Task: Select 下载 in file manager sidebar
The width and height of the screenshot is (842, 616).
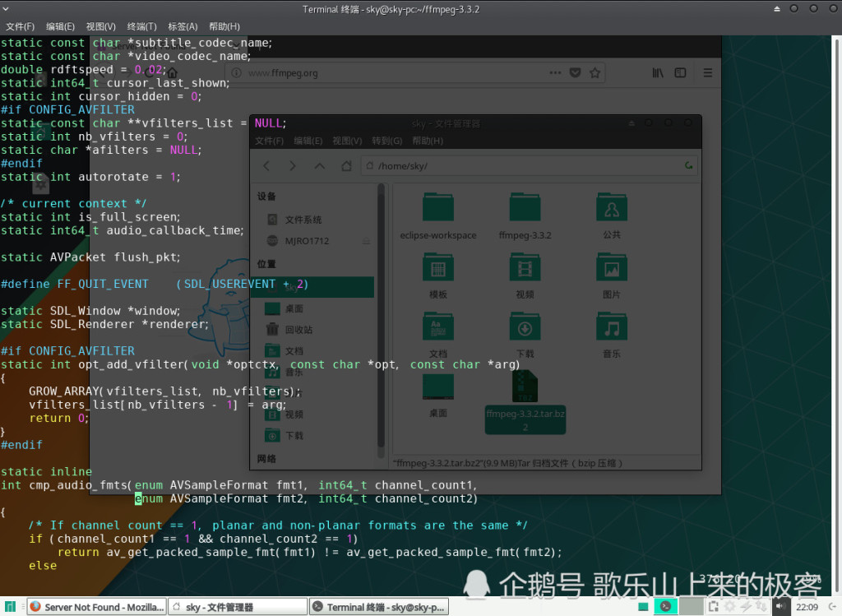Action: tap(284, 436)
